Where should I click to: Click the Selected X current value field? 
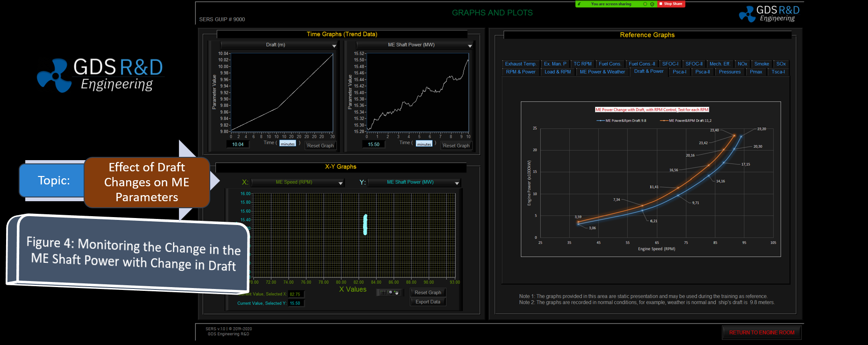click(296, 294)
